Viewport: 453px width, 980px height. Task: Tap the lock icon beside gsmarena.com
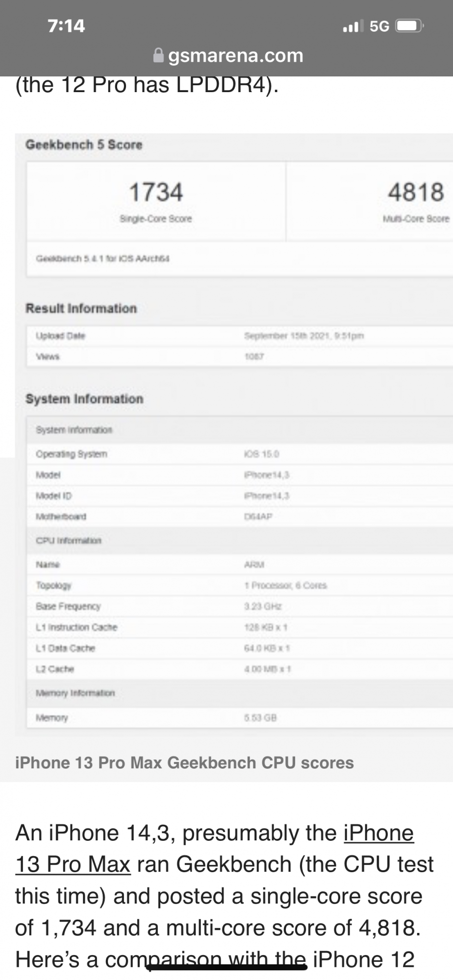158,55
